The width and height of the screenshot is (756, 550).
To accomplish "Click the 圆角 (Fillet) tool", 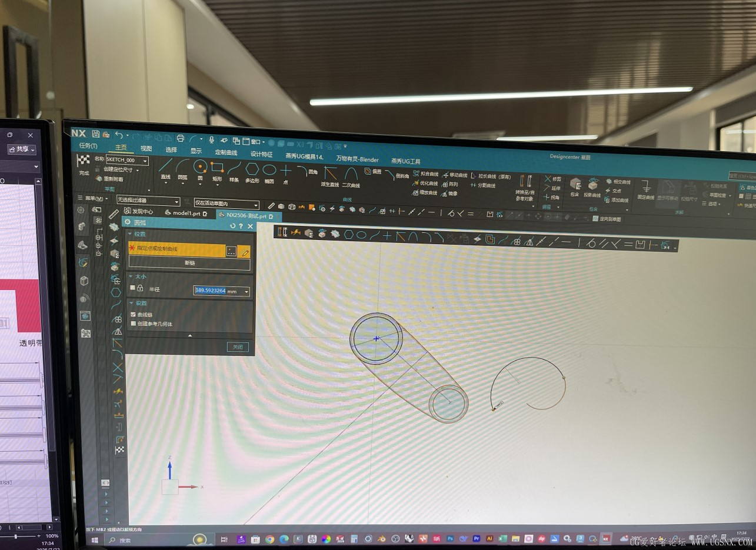I will click(x=307, y=172).
